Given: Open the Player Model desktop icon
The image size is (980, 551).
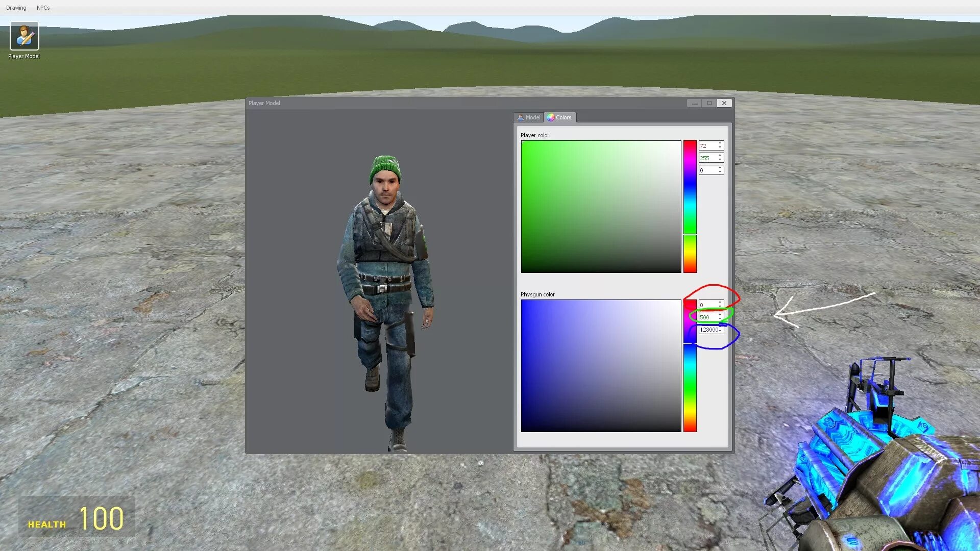Looking at the screenshot, I should tap(24, 40).
